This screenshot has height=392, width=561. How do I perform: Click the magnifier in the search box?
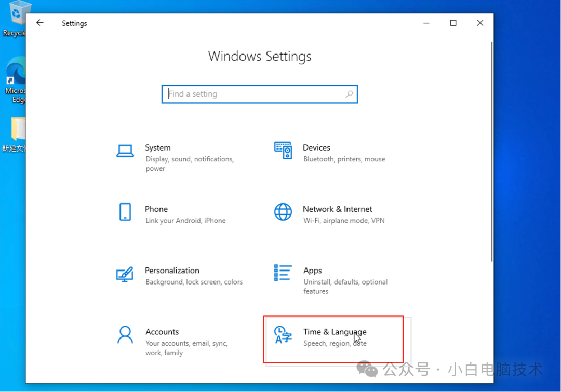[x=349, y=94]
